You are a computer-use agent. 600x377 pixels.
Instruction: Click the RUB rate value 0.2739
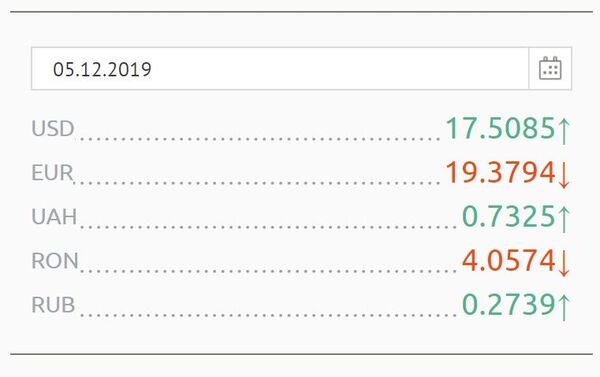(509, 304)
